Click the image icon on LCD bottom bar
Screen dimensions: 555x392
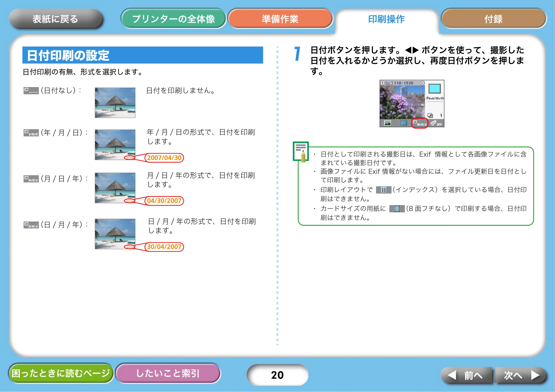click(x=387, y=123)
